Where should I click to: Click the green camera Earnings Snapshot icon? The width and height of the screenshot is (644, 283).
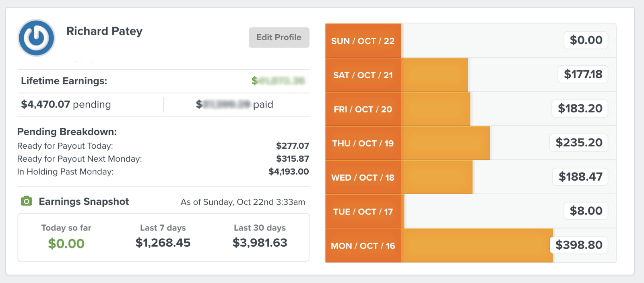pos(27,201)
